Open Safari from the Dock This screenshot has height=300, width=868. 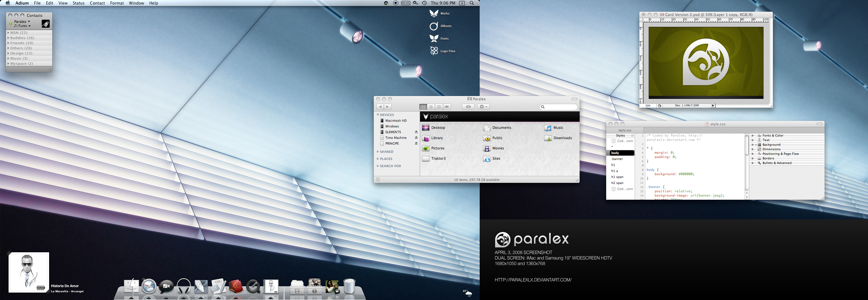tap(148, 287)
